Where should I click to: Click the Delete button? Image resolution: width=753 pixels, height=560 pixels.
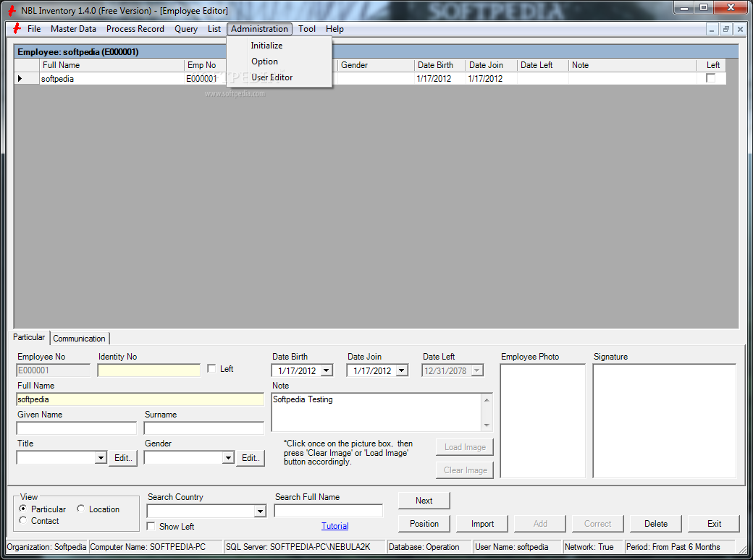tap(656, 524)
